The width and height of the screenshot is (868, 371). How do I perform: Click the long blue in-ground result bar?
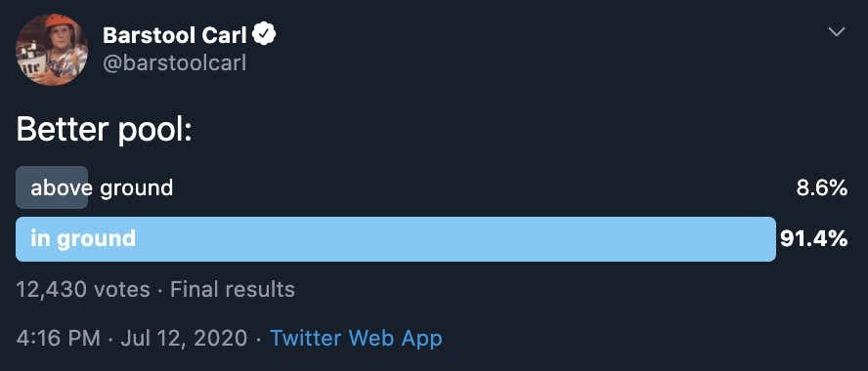click(396, 239)
